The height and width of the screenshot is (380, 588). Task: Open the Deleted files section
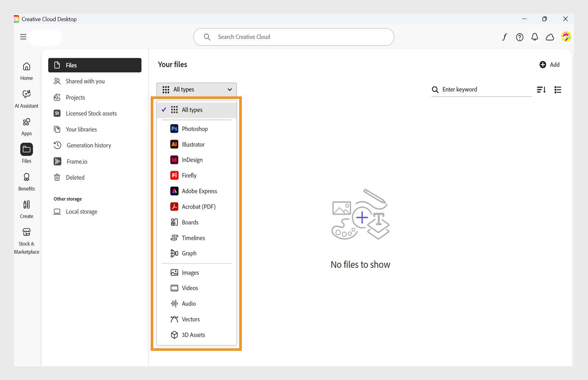coord(95,177)
